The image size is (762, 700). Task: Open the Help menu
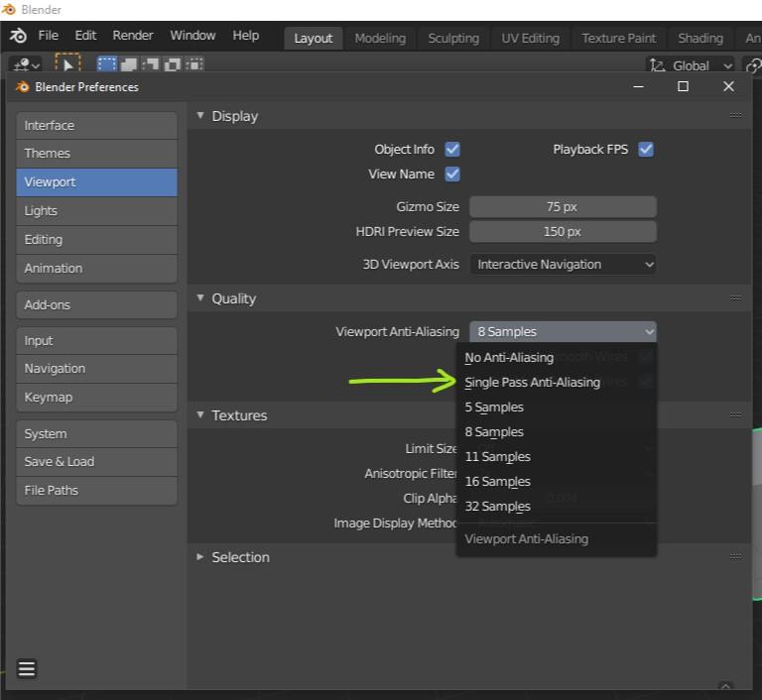[x=245, y=36]
